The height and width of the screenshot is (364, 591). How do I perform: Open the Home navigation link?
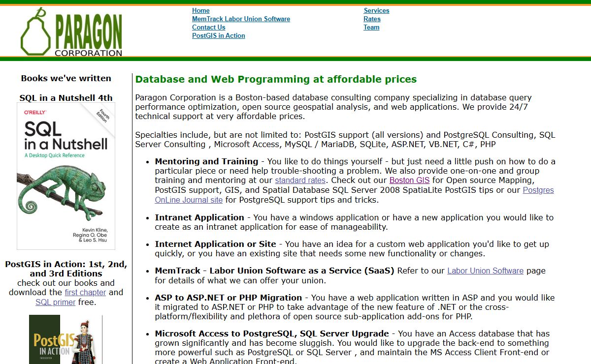[x=200, y=10]
